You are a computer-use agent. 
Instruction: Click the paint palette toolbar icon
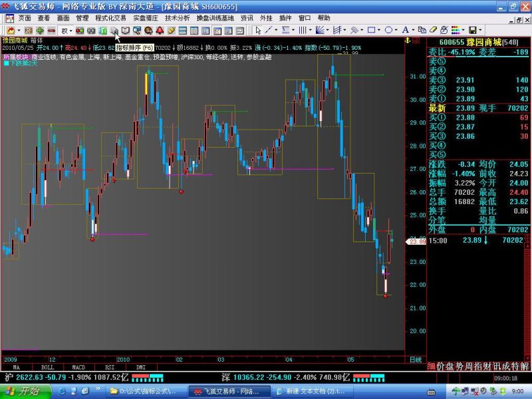148,31
